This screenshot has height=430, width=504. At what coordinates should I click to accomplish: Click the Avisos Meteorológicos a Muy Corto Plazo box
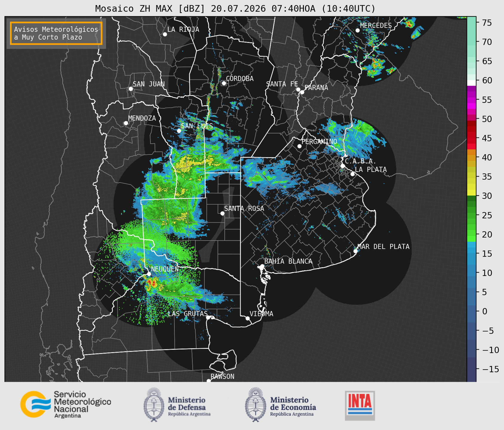click(56, 33)
